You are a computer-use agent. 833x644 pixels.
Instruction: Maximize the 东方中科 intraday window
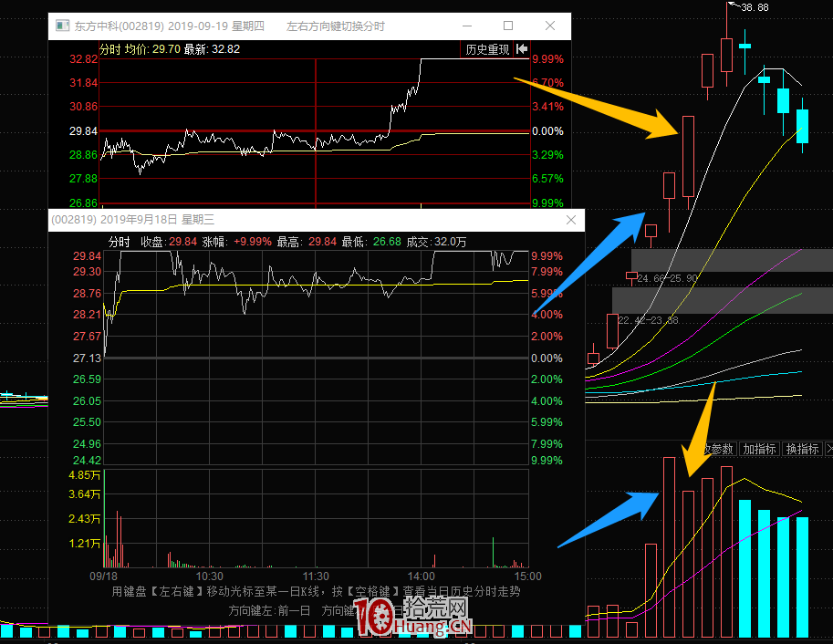point(508,26)
